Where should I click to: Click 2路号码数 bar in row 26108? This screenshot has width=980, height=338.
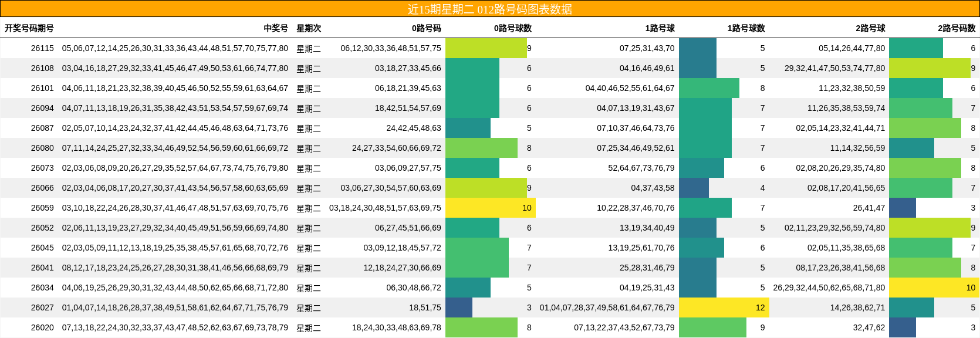(x=930, y=68)
